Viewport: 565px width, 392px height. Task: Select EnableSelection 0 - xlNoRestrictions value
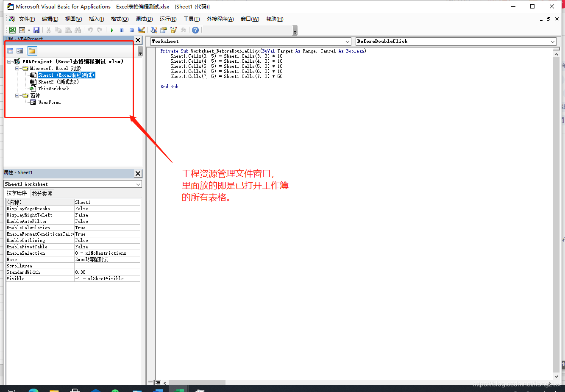(x=107, y=253)
